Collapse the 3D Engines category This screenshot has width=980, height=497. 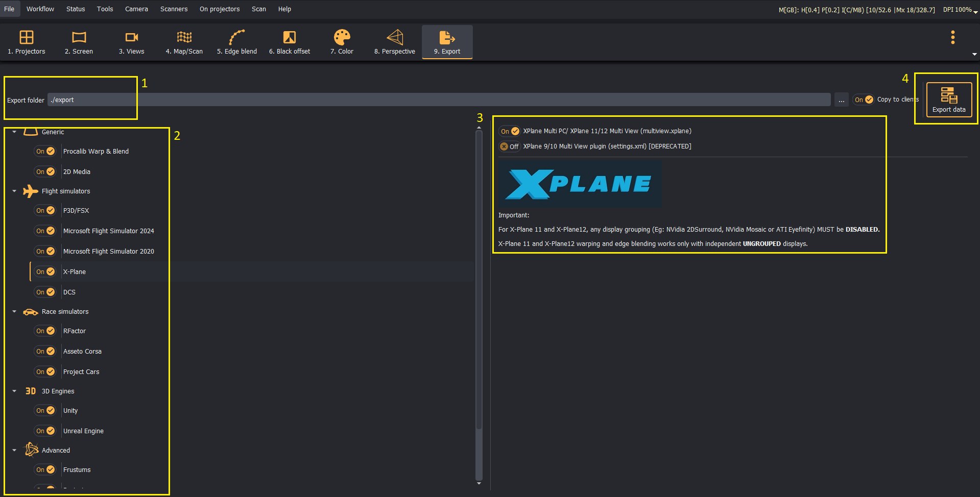(x=14, y=391)
